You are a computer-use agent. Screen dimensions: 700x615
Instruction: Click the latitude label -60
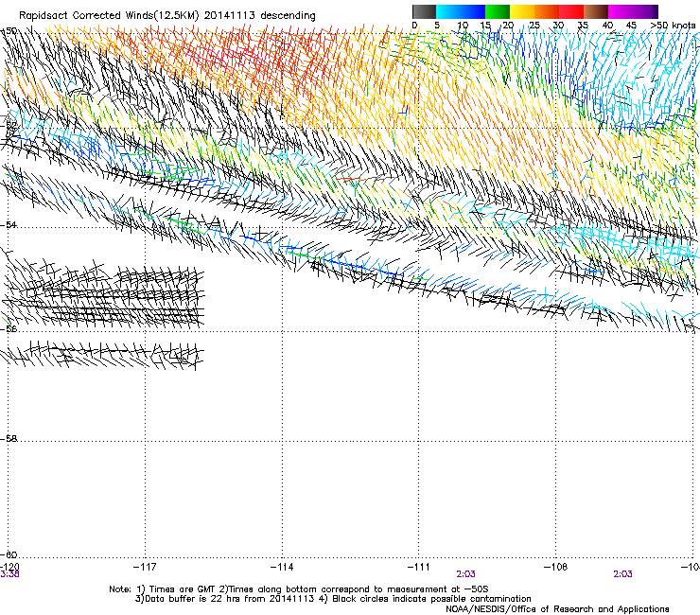tap(9, 554)
